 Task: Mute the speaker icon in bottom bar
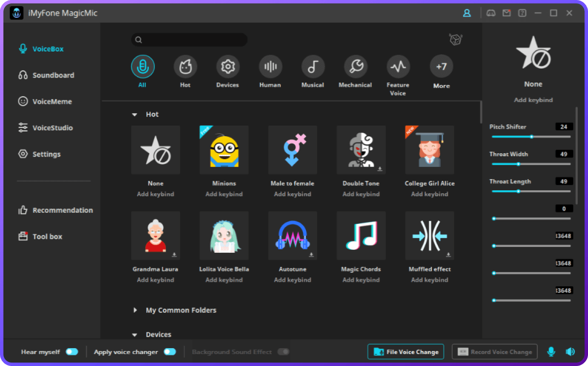pyautogui.click(x=570, y=352)
